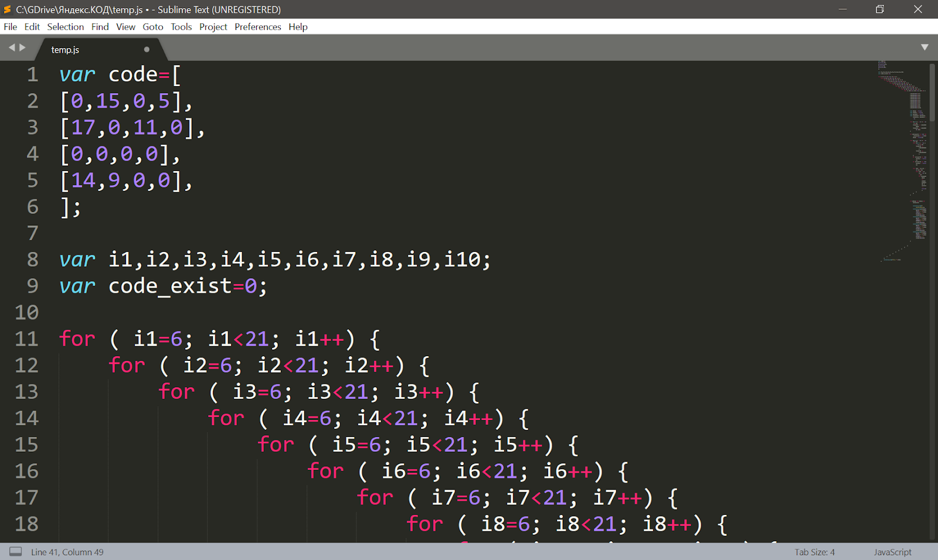Screen dimensions: 938x560
Task: Open the File menu
Action: (x=11, y=27)
